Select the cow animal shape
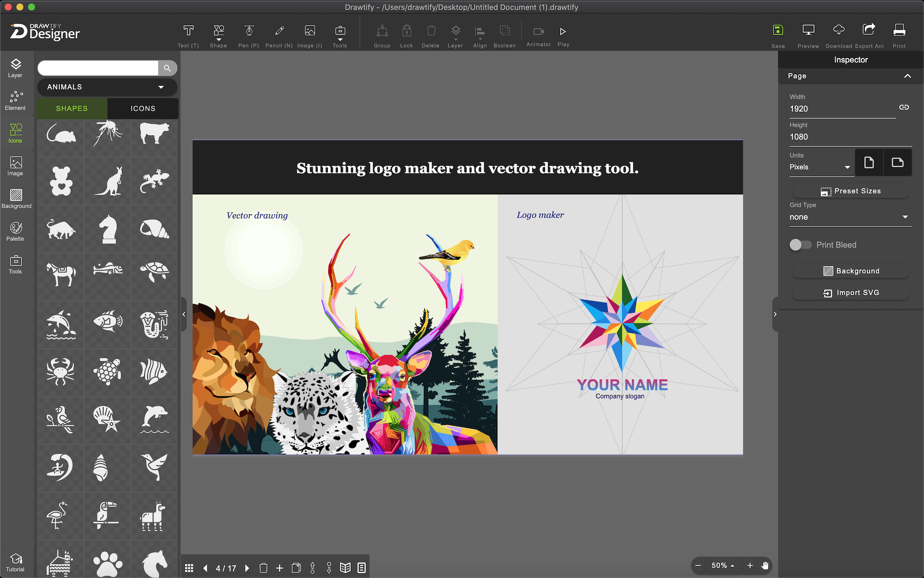Image resolution: width=924 pixels, height=578 pixels. (x=154, y=133)
